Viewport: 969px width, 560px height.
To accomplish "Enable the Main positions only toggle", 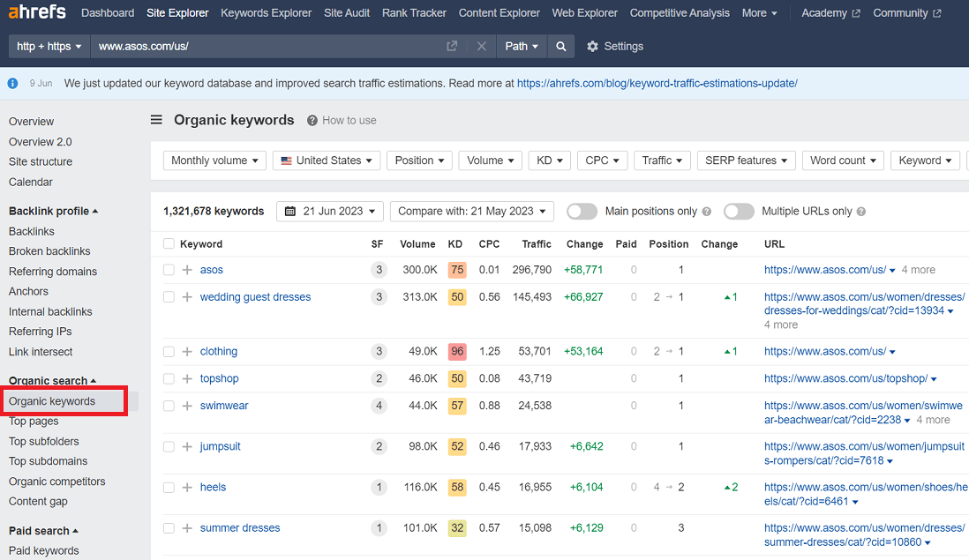I will tap(582, 212).
